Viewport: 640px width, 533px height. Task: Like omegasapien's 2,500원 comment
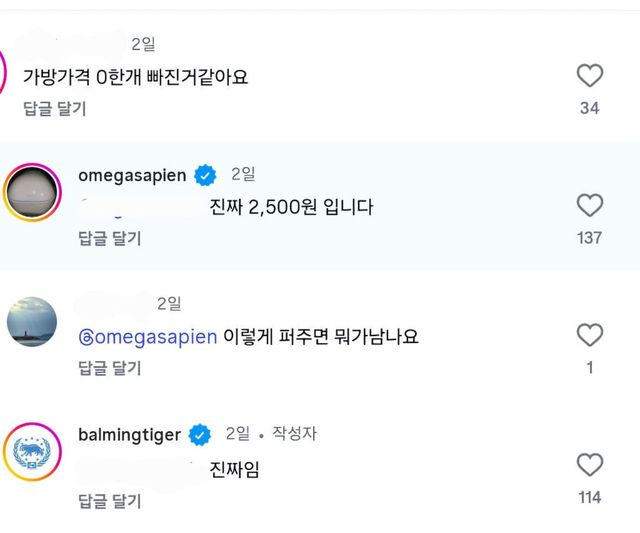click(x=590, y=205)
